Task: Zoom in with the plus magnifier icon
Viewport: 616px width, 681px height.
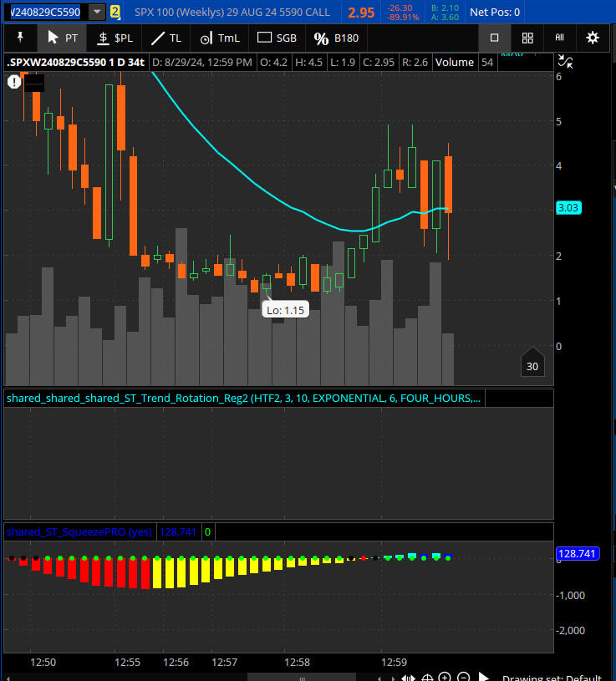Action: point(445,677)
